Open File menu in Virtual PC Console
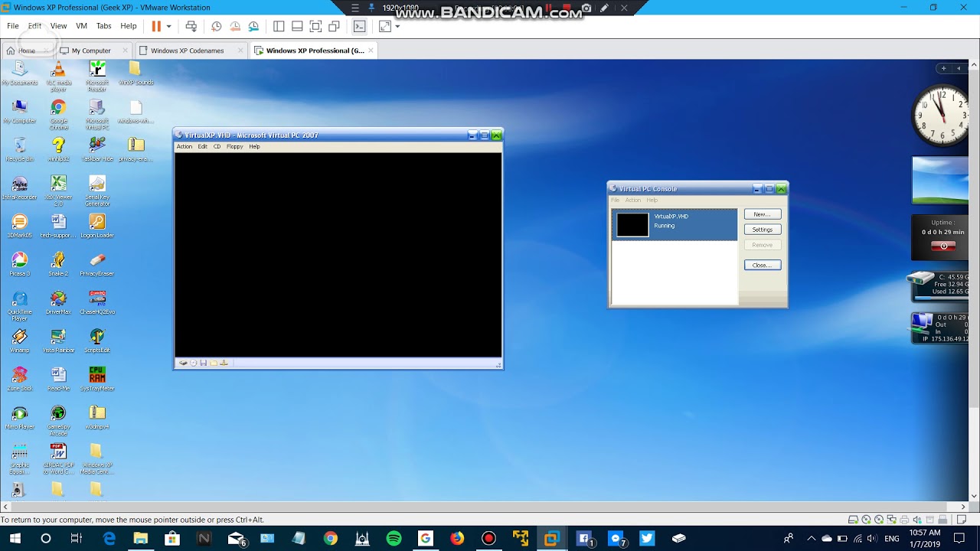 point(615,201)
